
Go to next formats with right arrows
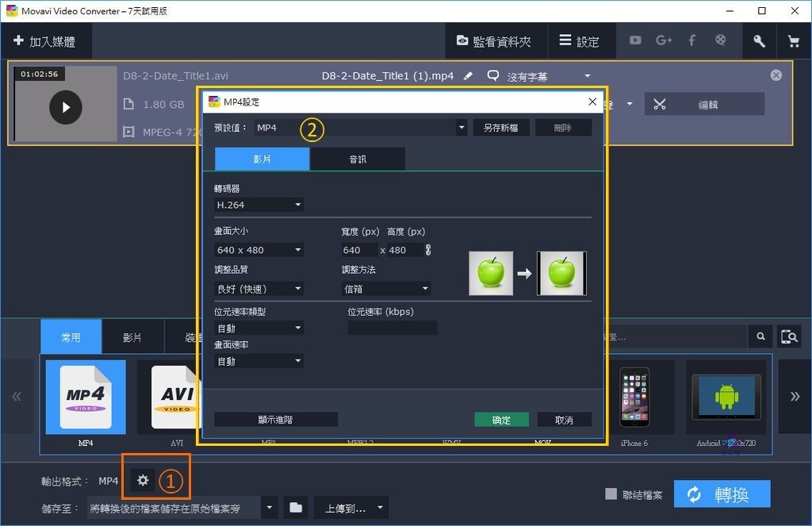tap(795, 397)
